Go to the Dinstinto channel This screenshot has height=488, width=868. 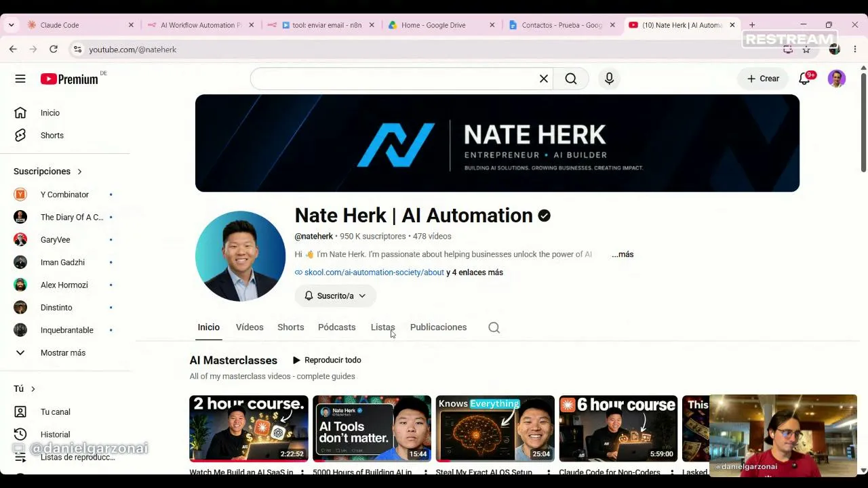coord(64,308)
